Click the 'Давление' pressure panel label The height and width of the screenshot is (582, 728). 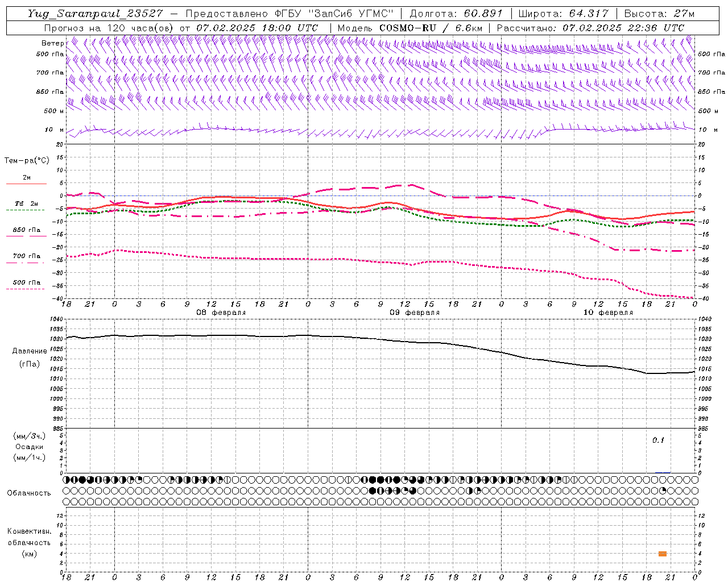(x=30, y=351)
